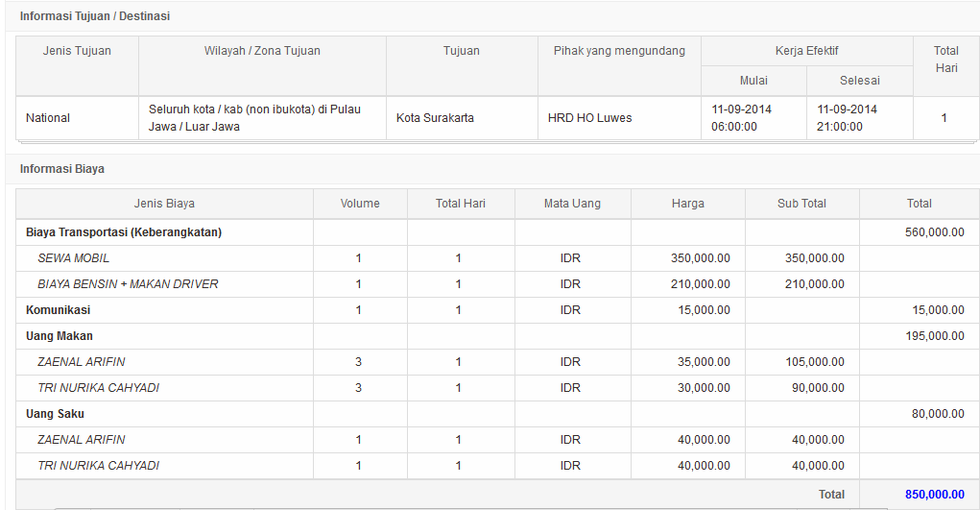Select the HRD HO Luwes cell

[x=589, y=118]
